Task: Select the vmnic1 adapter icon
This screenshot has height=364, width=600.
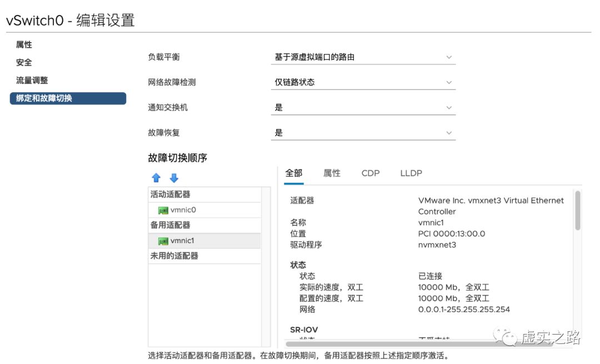Action: click(163, 240)
